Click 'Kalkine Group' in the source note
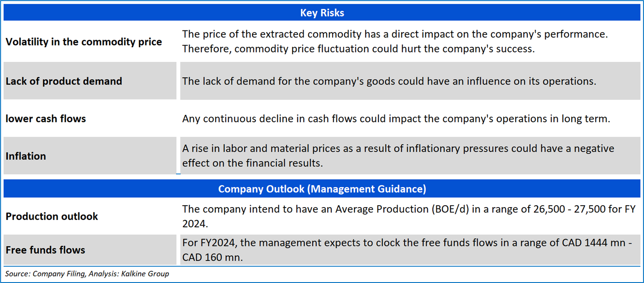The height and width of the screenshot is (283, 644). tap(148, 274)
